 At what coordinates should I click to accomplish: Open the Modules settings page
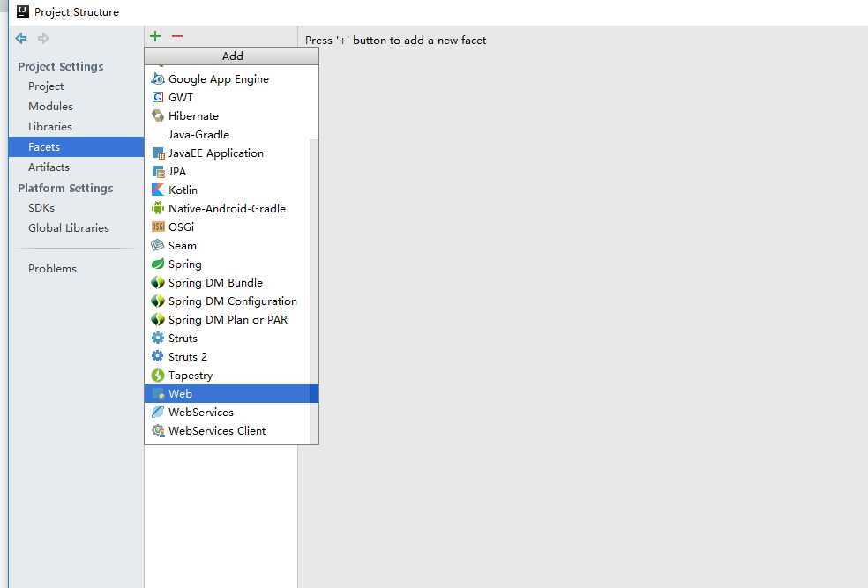(x=50, y=106)
